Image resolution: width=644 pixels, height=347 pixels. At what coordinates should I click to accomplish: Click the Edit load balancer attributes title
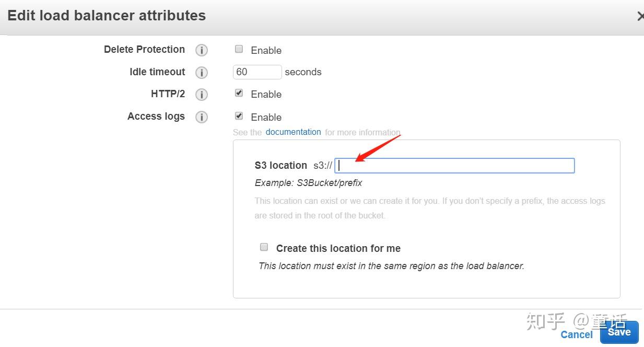106,15
